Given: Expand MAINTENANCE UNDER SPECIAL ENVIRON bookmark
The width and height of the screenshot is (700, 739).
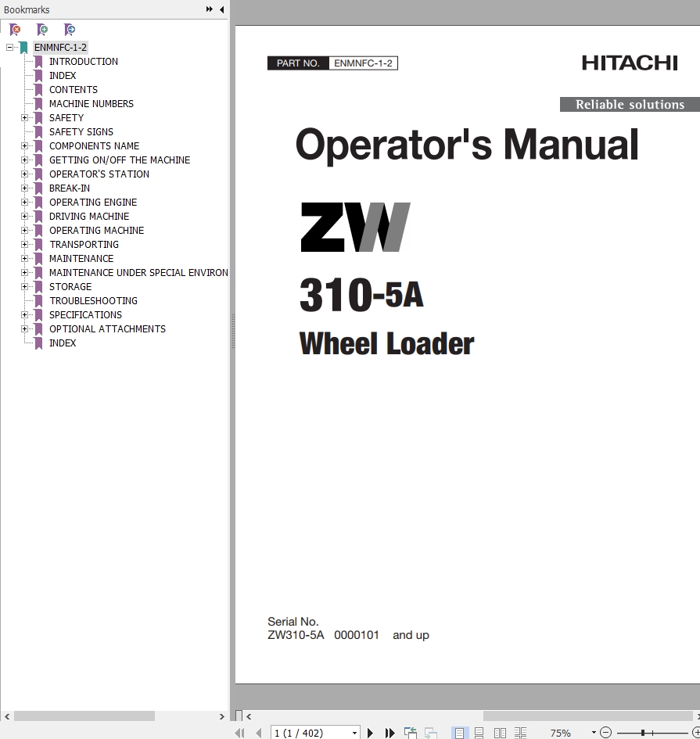Looking at the screenshot, I should click(x=24, y=272).
